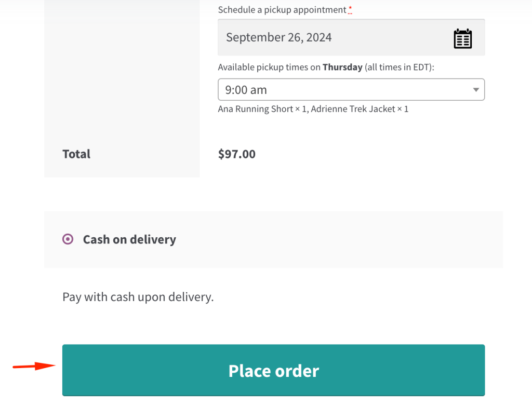The width and height of the screenshot is (532, 407).
Task: Click the red required asterisk marker
Action: point(350,9)
